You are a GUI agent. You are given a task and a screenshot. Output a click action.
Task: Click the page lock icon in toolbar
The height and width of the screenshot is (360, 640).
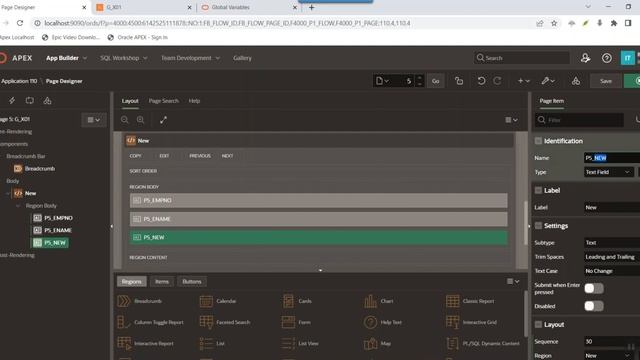(x=459, y=81)
